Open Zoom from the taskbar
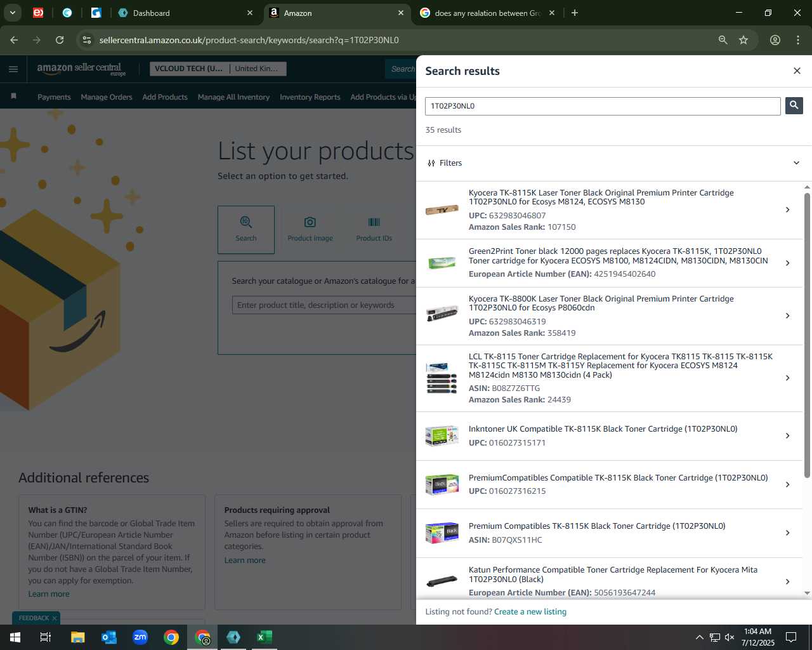Screen dimensions: 812x650 click(140, 637)
